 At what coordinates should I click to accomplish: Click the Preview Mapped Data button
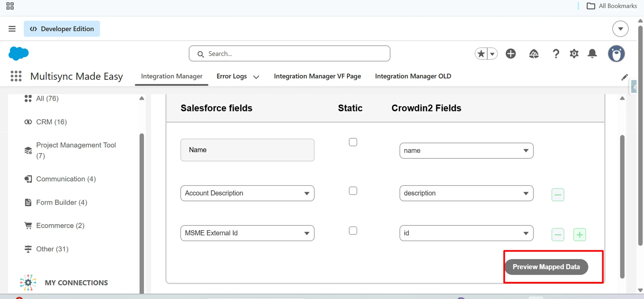(x=546, y=267)
